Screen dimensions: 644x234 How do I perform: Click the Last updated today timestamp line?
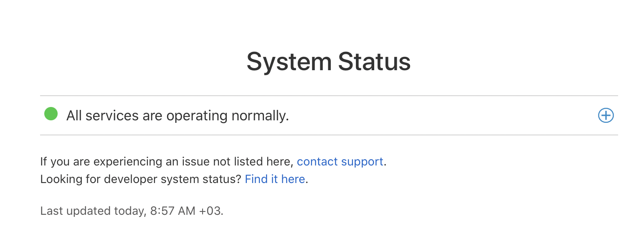132,211
